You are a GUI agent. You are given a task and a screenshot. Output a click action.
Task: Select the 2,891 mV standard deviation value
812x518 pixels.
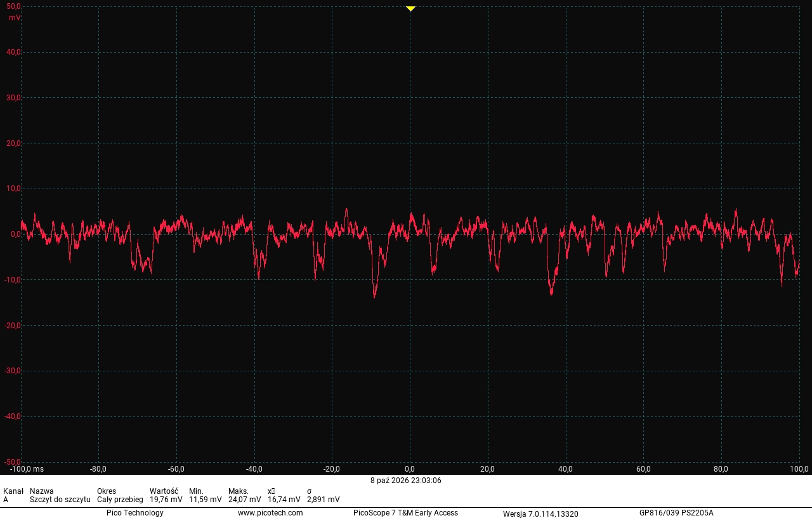click(324, 500)
